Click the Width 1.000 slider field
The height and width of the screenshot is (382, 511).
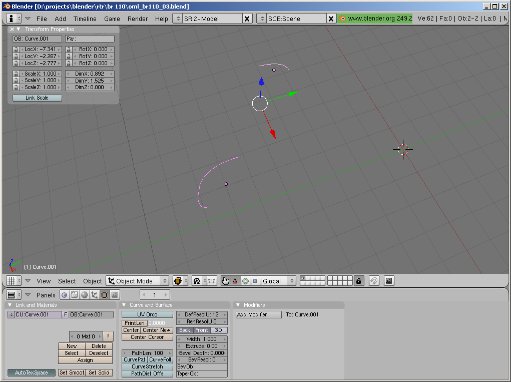(202, 339)
